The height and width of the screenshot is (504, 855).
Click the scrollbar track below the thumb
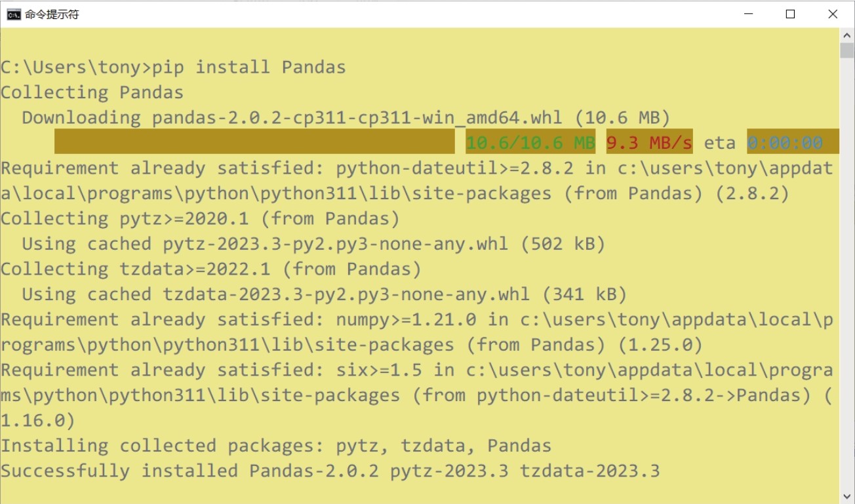tap(847, 274)
